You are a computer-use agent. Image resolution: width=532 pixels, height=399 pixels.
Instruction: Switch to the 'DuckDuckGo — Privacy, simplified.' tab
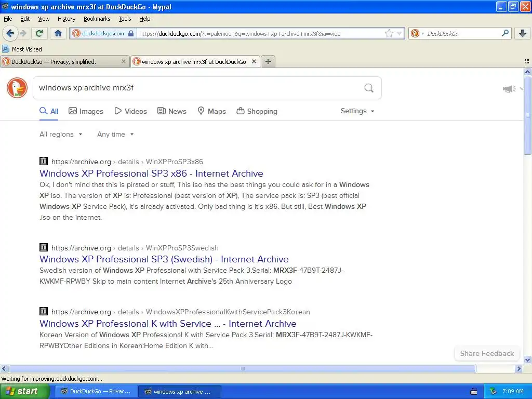(x=64, y=61)
